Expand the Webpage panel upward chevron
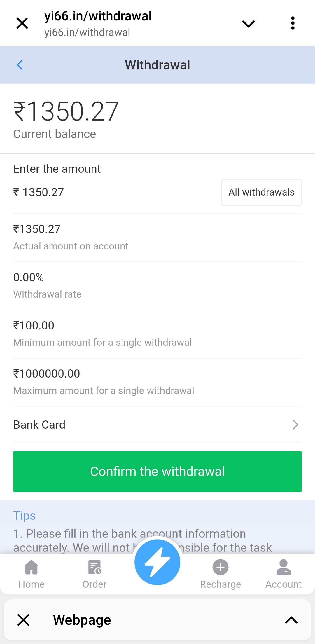Viewport: 315px width, 644px height. (x=291, y=620)
